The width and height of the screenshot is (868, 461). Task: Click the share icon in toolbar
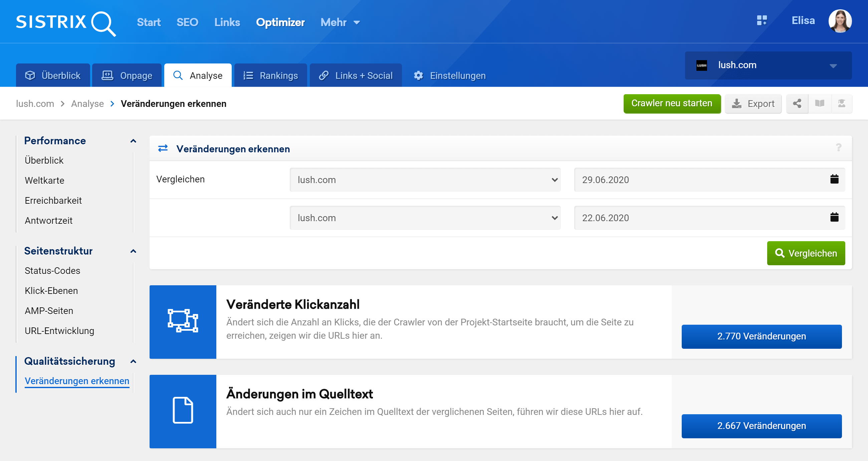tap(797, 104)
